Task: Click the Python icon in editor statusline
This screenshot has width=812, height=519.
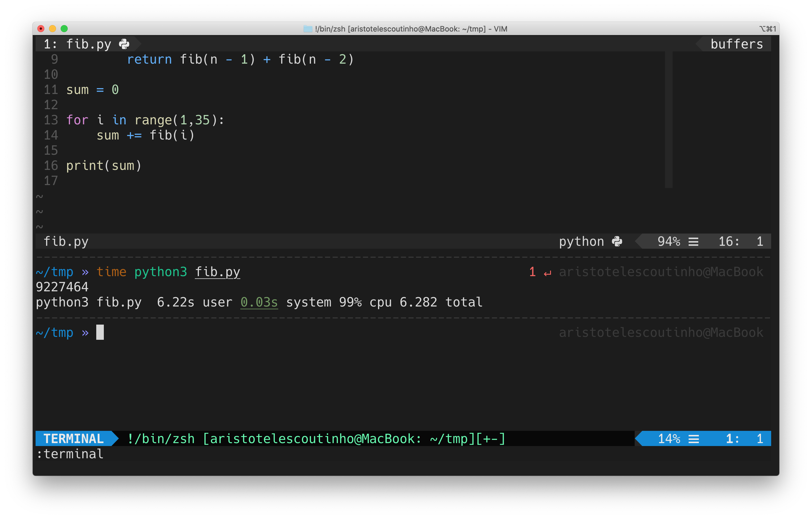Action: pyautogui.click(x=617, y=241)
